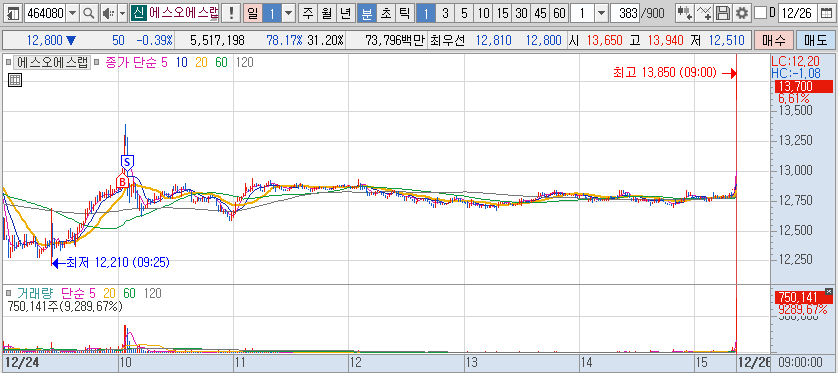Select the 3-minute interval button
The height and width of the screenshot is (373, 838).
coord(445,14)
